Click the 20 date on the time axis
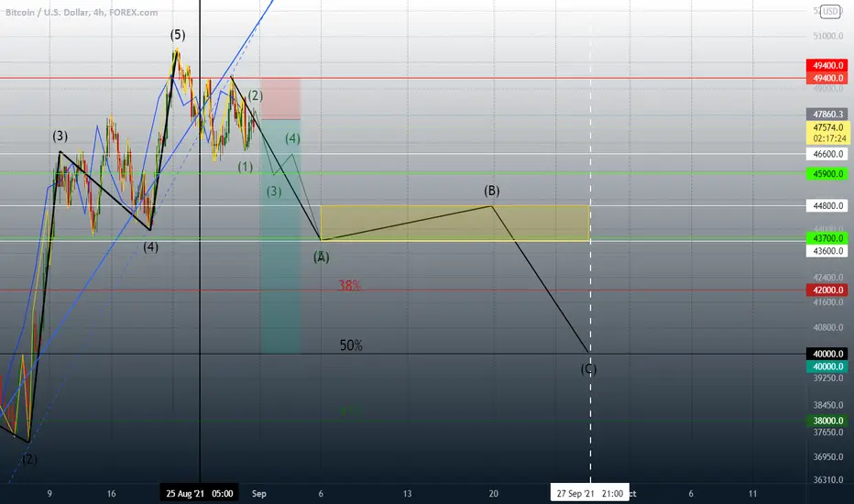The height and width of the screenshot is (504, 854). pyautogui.click(x=494, y=494)
